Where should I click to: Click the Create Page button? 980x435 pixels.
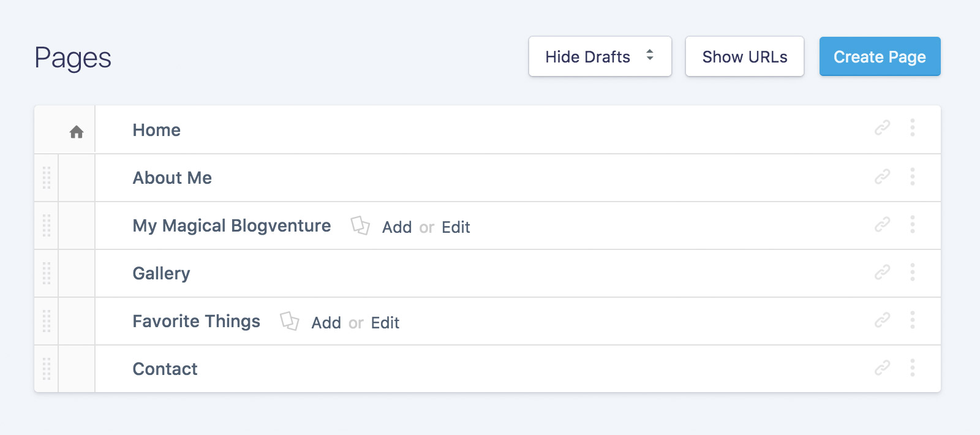click(880, 56)
